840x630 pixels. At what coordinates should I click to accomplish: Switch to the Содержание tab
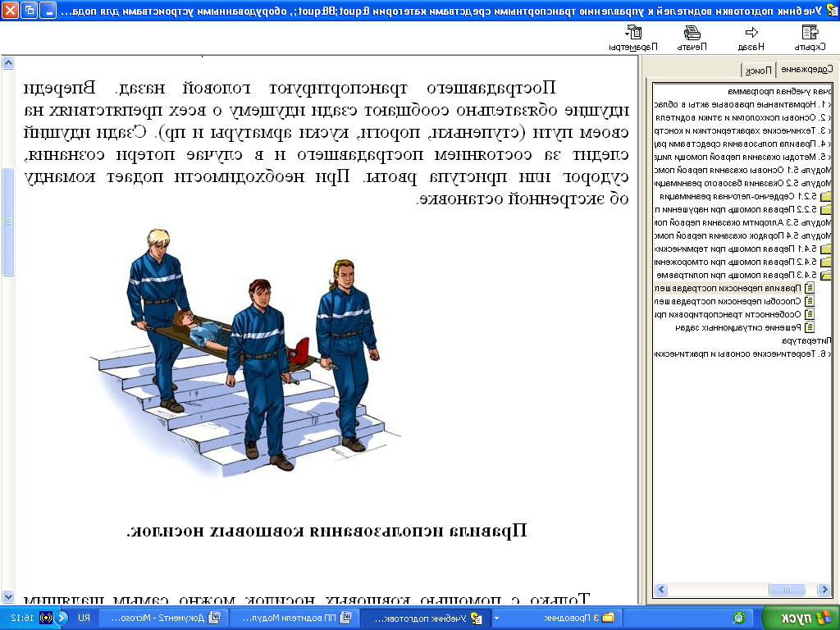pyautogui.click(x=807, y=69)
